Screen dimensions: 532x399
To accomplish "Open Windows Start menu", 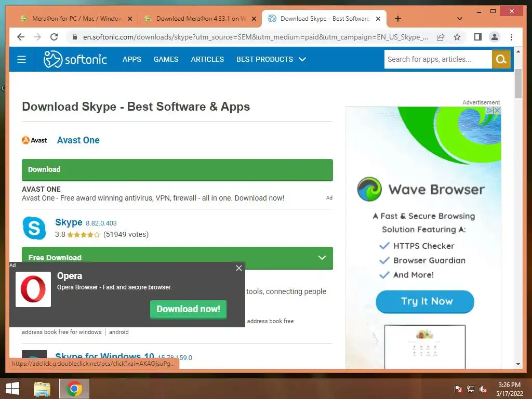I will pos(12,389).
